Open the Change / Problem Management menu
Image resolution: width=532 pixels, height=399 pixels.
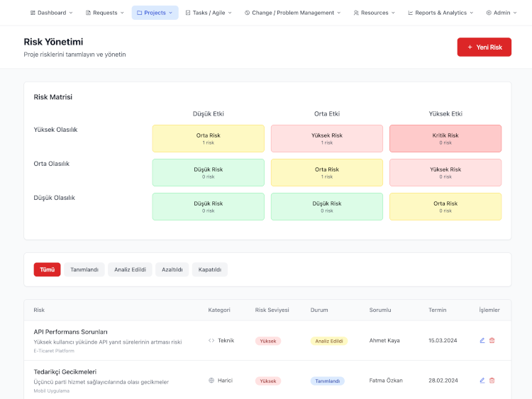(x=292, y=13)
